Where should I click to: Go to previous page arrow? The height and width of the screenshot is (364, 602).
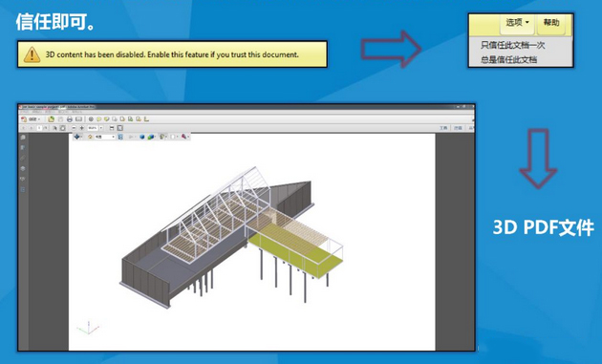tap(24, 128)
